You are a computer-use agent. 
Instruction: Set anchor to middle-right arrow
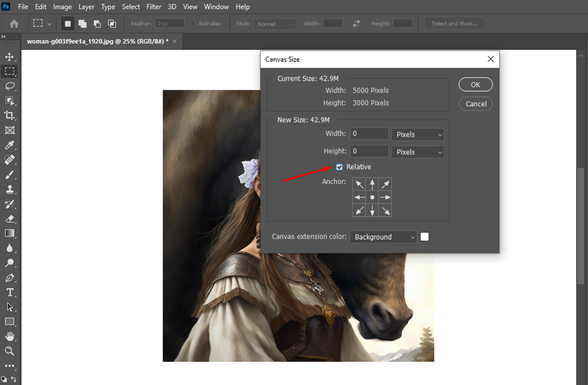385,197
